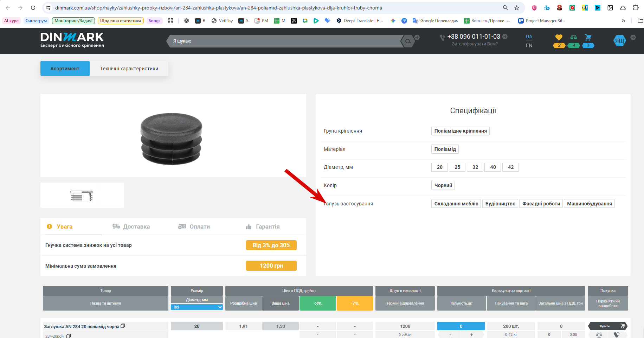644x338 pixels.
Task: Open the Моніторинг/Задачі bookmark
Action: point(73,21)
